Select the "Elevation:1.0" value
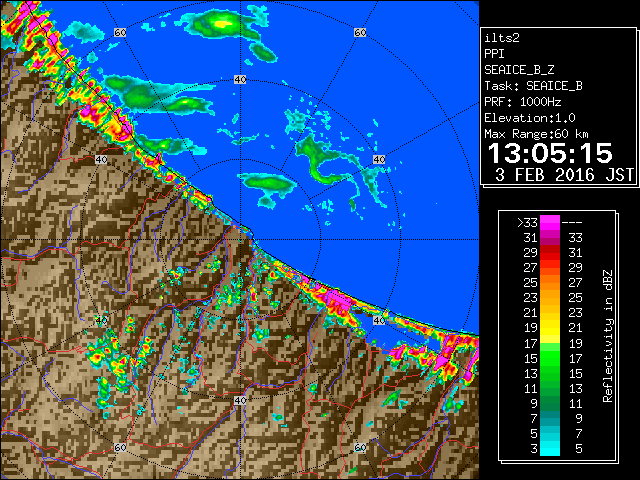The width and height of the screenshot is (640, 480). tap(530, 118)
